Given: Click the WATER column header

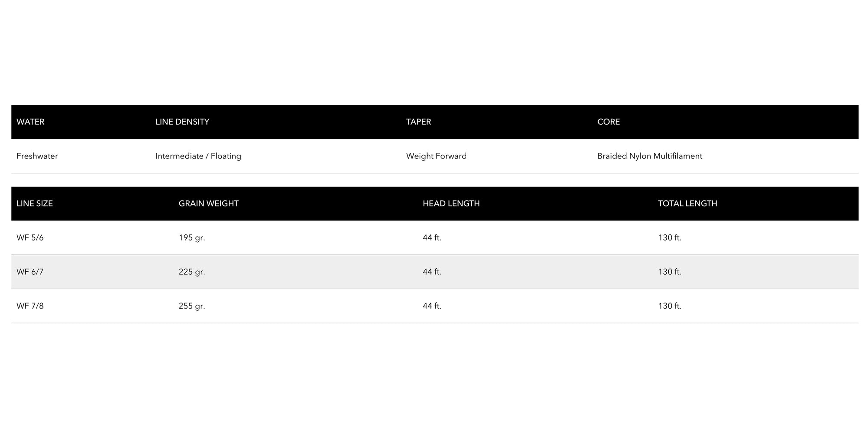Looking at the screenshot, I should pyautogui.click(x=30, y=122).
